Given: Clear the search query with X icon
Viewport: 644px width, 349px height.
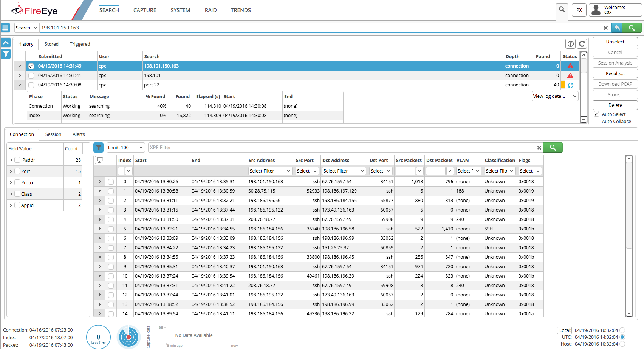Looking at the screenshot, I should (605, 28).
